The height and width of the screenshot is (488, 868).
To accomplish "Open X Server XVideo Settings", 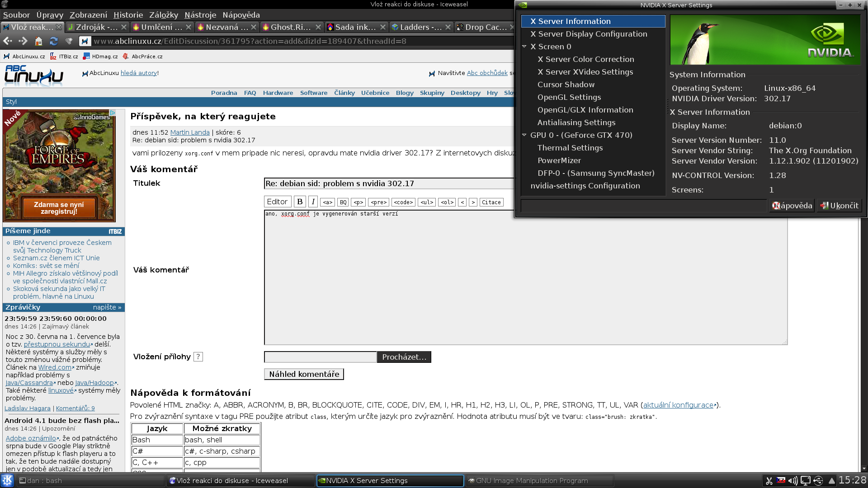I will point(585,72).
